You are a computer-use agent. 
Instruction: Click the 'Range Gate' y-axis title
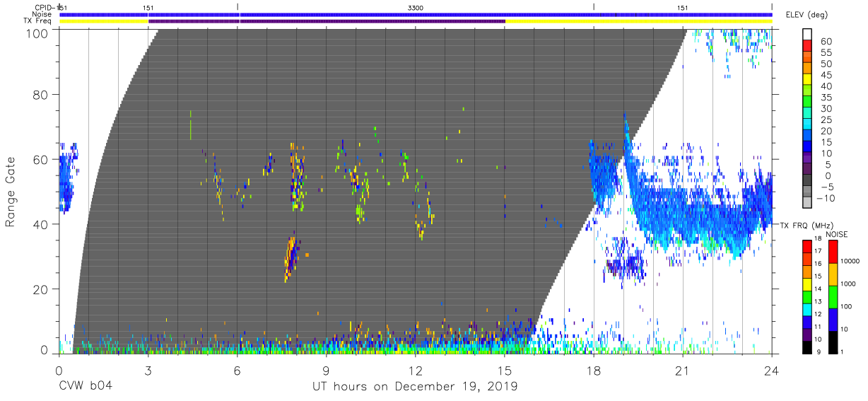tap(11, 191)
